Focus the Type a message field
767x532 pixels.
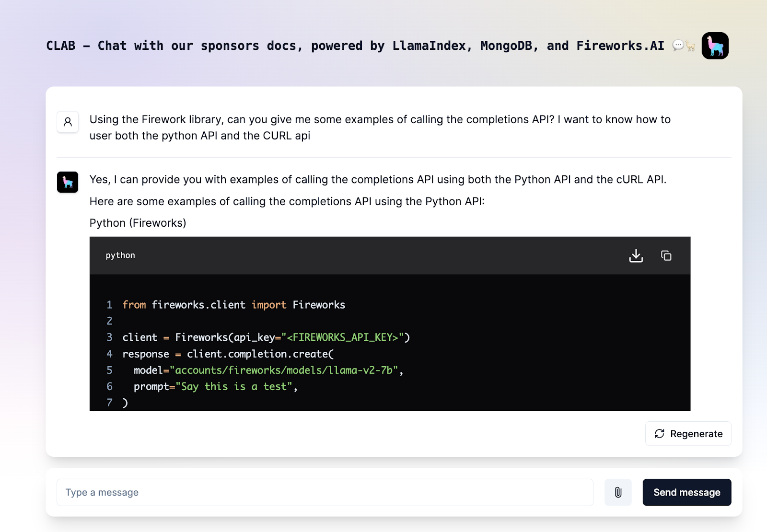pos(325,492)
